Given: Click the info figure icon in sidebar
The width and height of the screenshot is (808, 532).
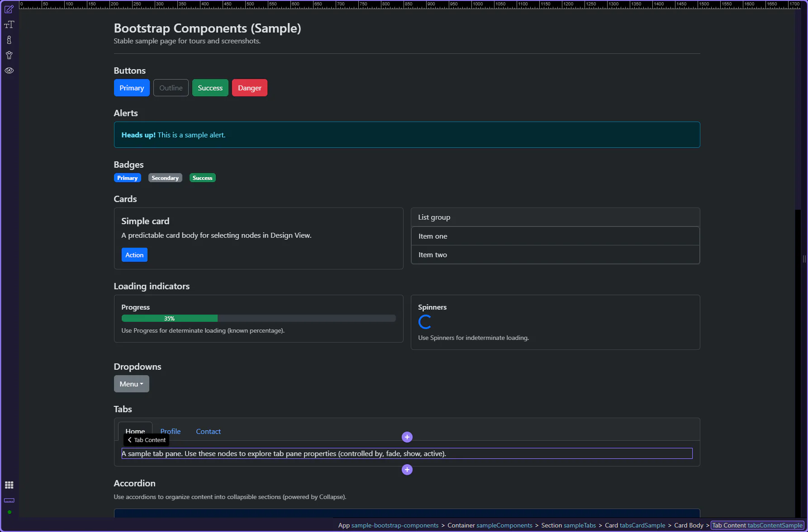Looking at the screenshot, I should (x=9, y=40).
